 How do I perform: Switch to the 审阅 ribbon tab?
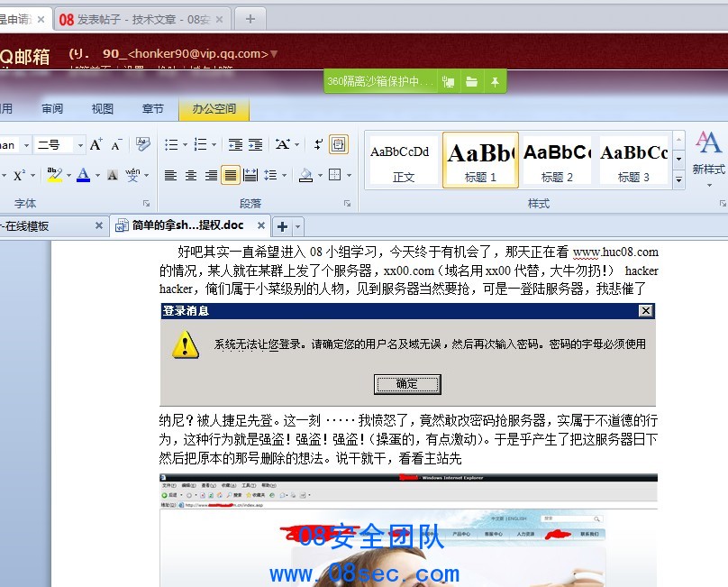pos(52,109)
